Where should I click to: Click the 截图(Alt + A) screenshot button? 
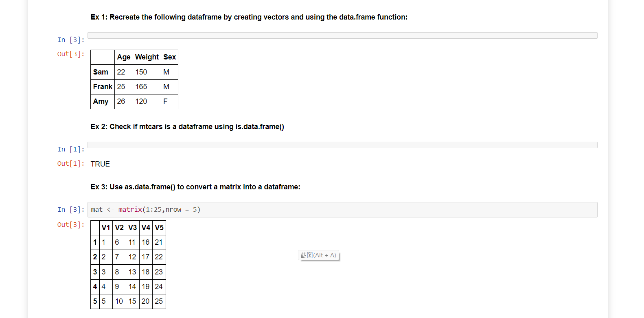(x=319, y=255)
